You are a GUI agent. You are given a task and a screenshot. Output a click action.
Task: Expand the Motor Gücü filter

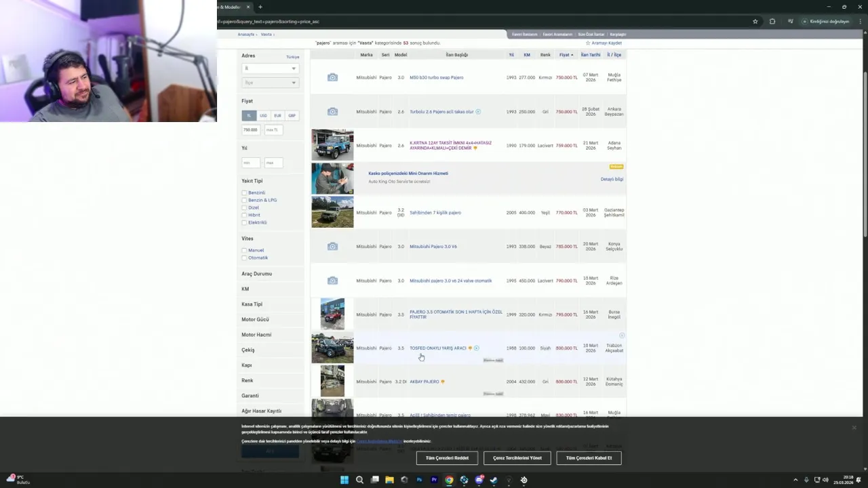click(x=255, y=319)
